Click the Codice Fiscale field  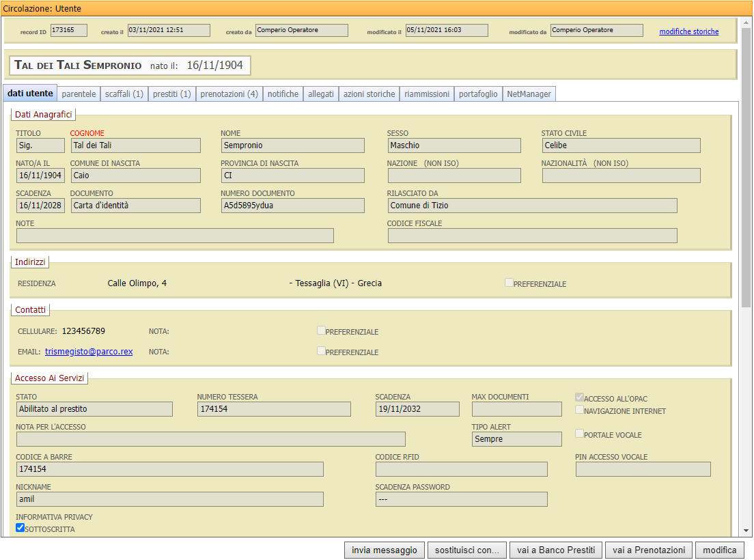[x=532, y=236]
